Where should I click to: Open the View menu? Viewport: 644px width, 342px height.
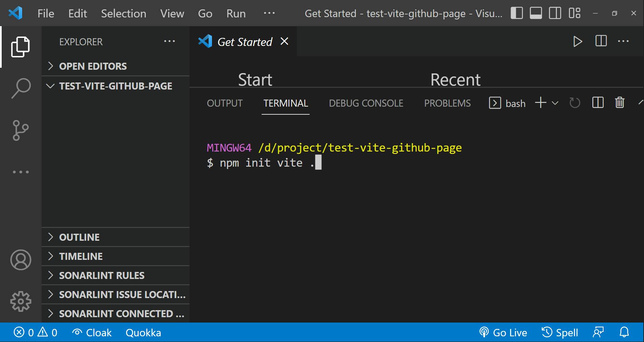tap(172, 13)
